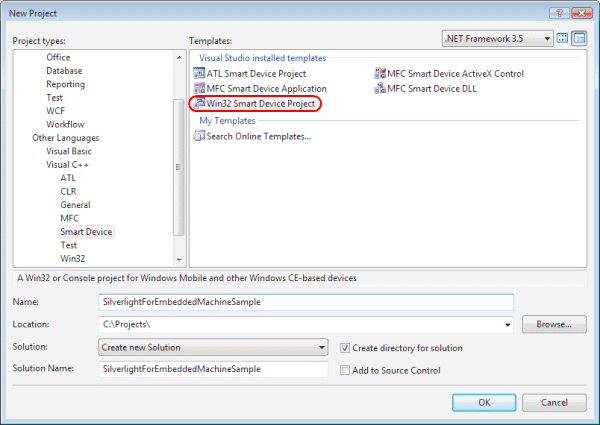Click the project types scroll-down arrow
The image size is (600, 425).
click(179, 259)
